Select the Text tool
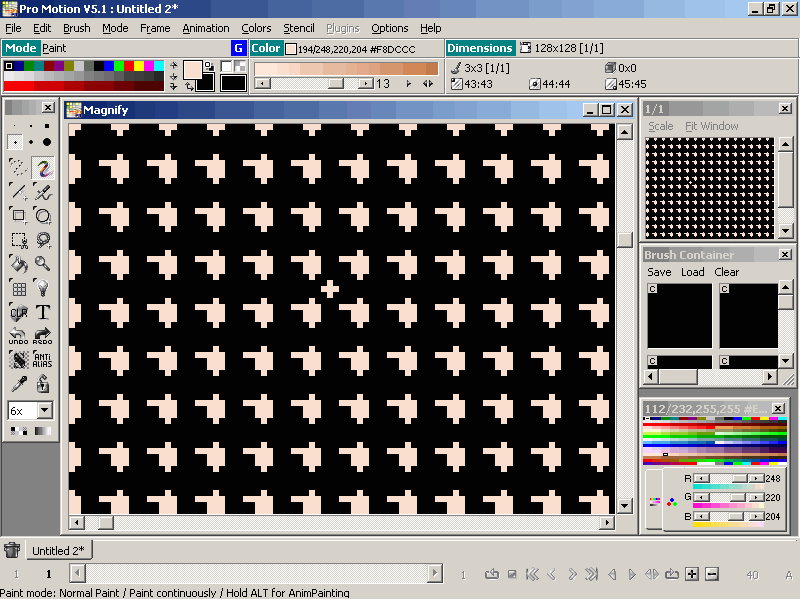800x600 pixels. (x=43, y=313)
